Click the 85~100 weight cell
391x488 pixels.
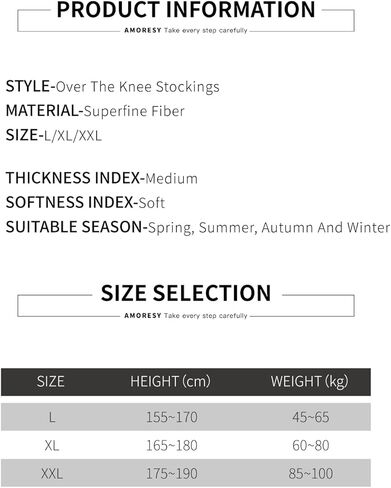pos(311,474)
